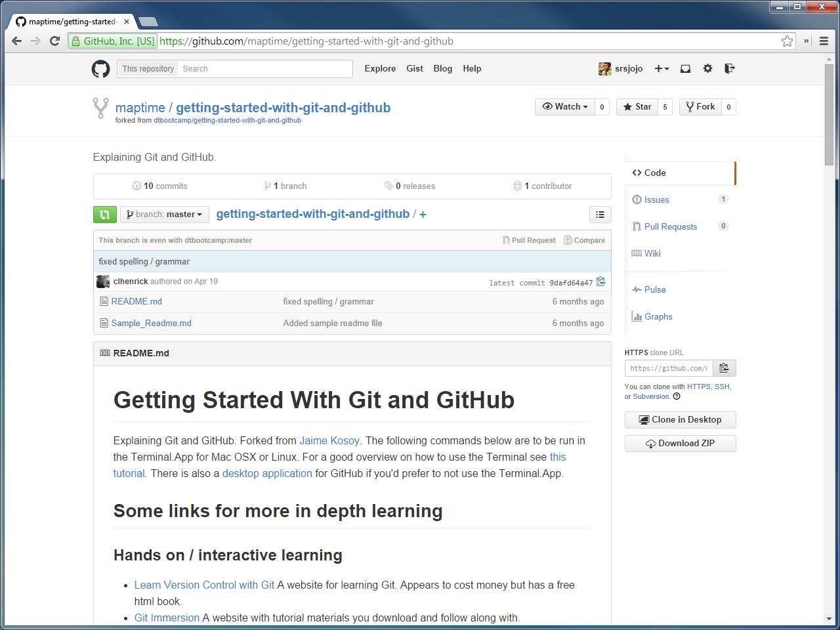Click srsjojo user avatar
Viewport: 840px width, 630px height.
pyautogui.click(x=604, y=68)
